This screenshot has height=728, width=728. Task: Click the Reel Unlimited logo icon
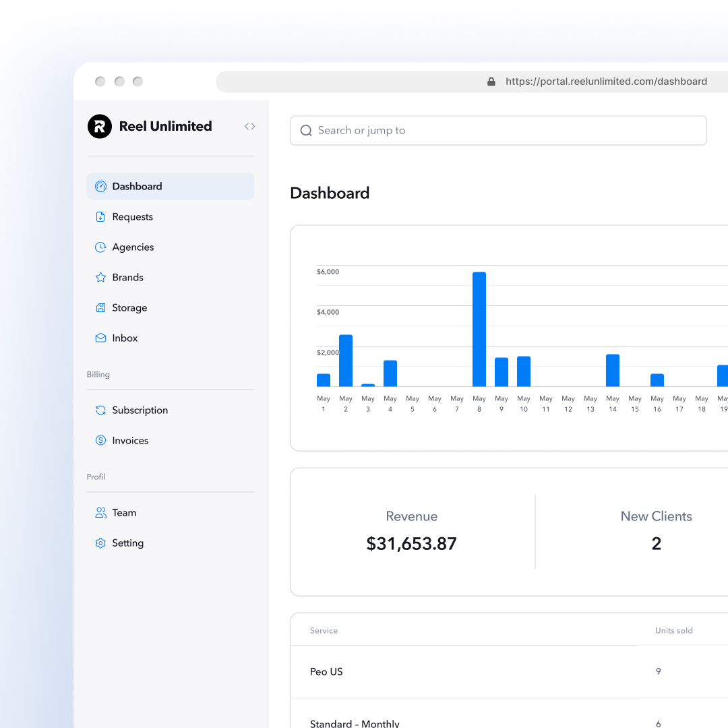pos(100,126)
